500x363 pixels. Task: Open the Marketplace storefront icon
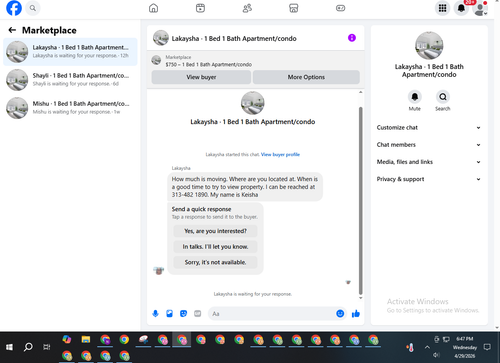[x=294, y=8]
